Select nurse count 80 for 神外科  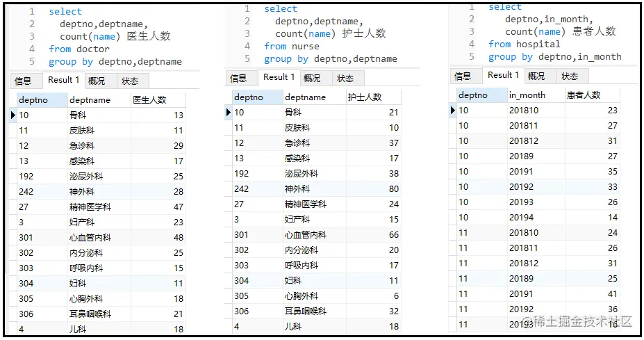(373, 188)
